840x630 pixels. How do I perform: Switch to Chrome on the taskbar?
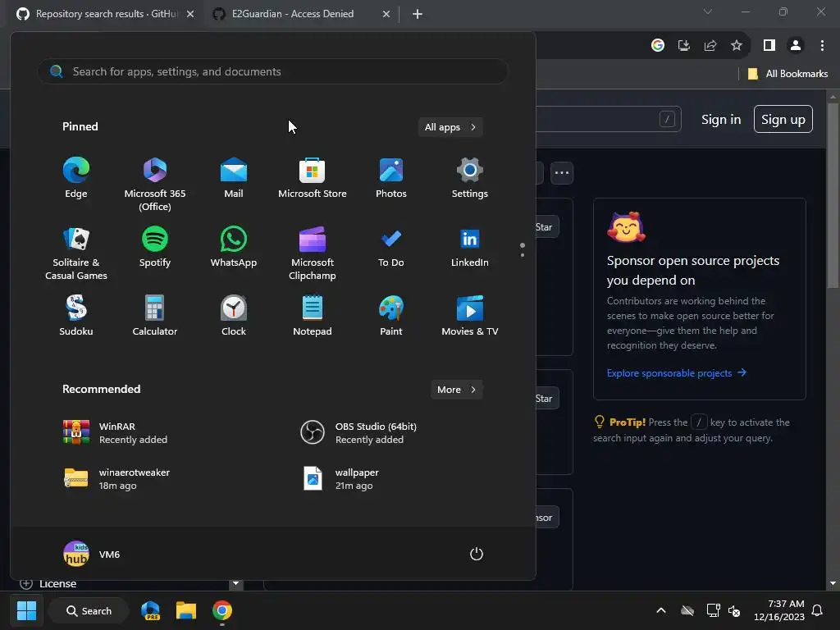[221, 610]
